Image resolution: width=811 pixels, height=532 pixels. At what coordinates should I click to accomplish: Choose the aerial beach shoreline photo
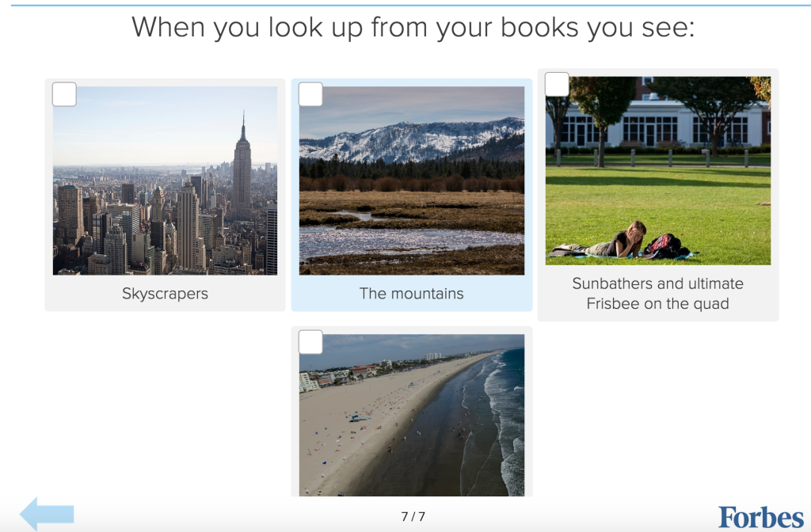[x=412, y=415]
